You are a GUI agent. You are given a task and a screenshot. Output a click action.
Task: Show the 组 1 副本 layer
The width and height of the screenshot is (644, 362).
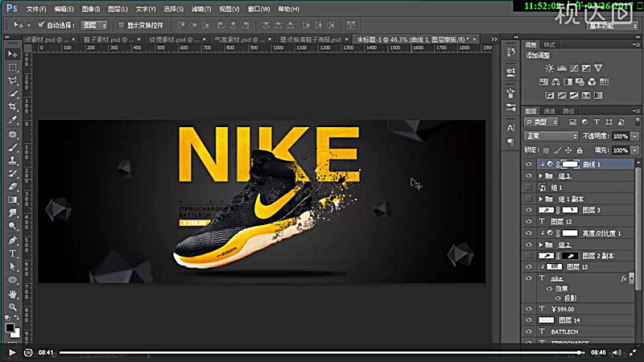pos(529,199)
